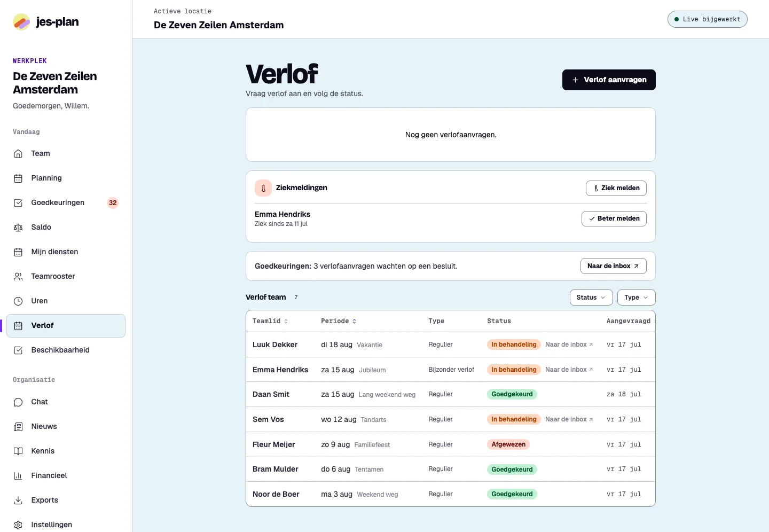The height and width of the screenshot is (532, 769).
Task: Click the De Zeven Zeilen Amsterdam header title
Action: tap(219, 25)
